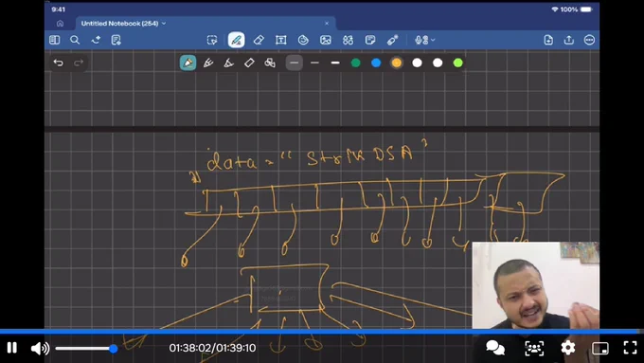Redo the last stroke
644x363 pixels.
coord(79,63)
